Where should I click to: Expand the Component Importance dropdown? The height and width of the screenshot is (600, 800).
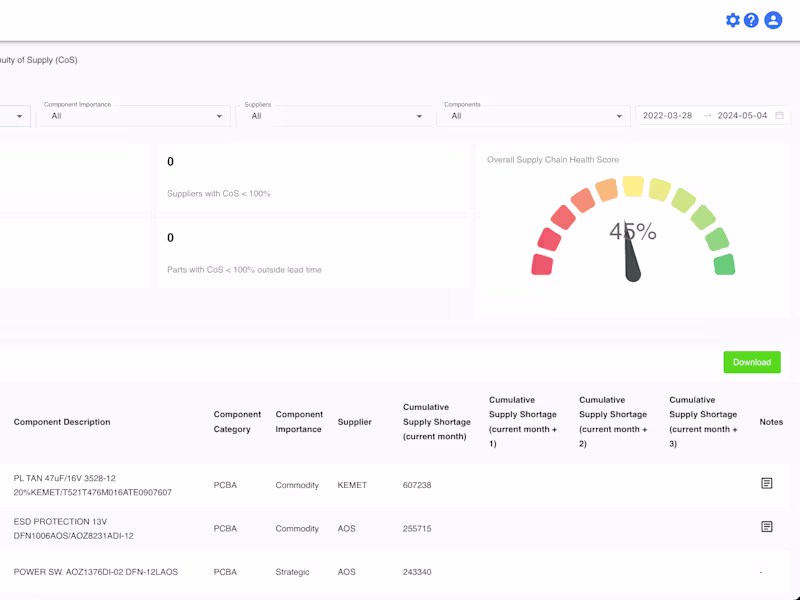[x=133, y=116]
